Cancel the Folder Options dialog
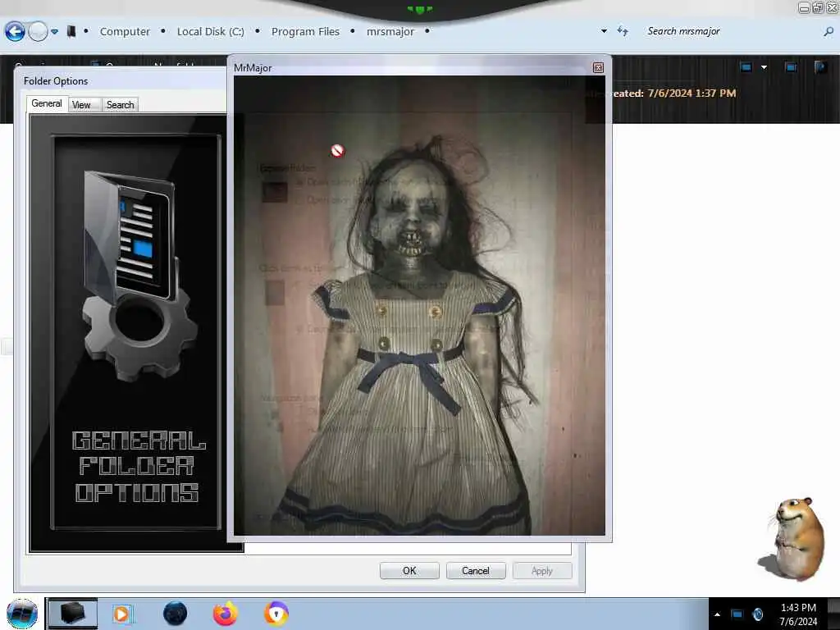This screenshot has height=630, width=840. [x=476, y=571]
